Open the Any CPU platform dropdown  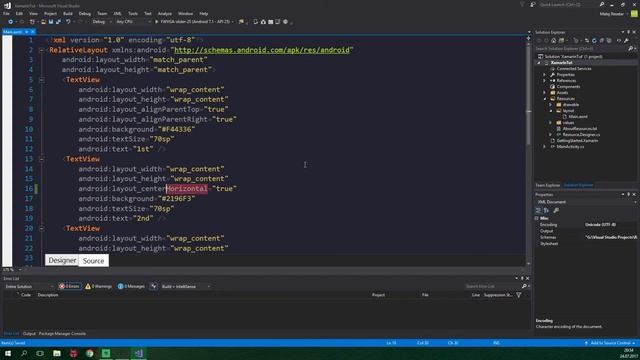pos(133,22)
